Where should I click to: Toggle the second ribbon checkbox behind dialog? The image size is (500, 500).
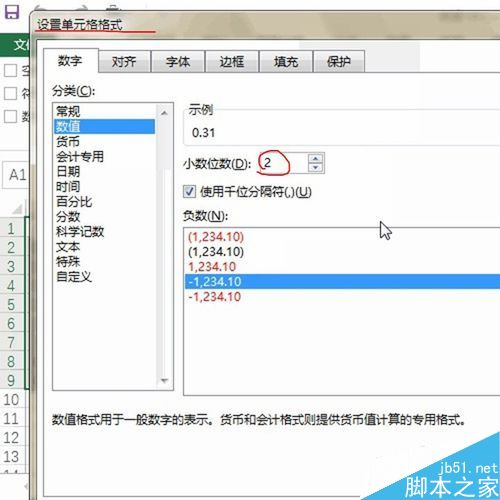pyautogui.click(x=10, y=94)
